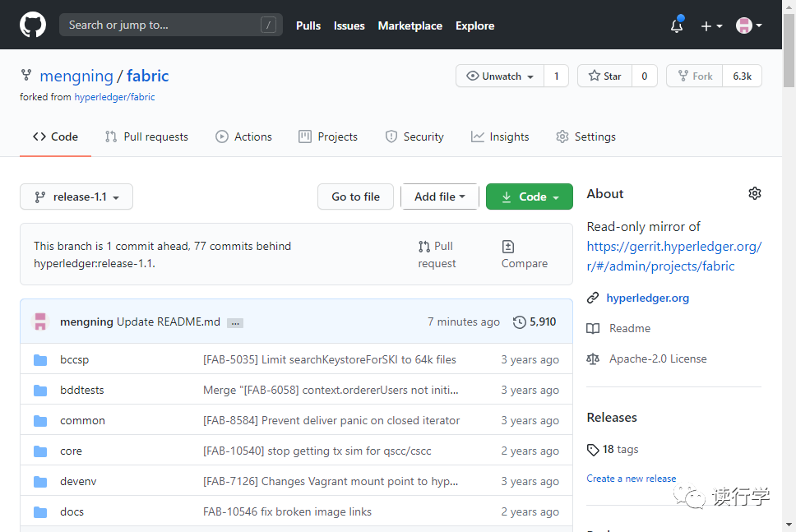Switch to the Settings tab

coord(585,136)
